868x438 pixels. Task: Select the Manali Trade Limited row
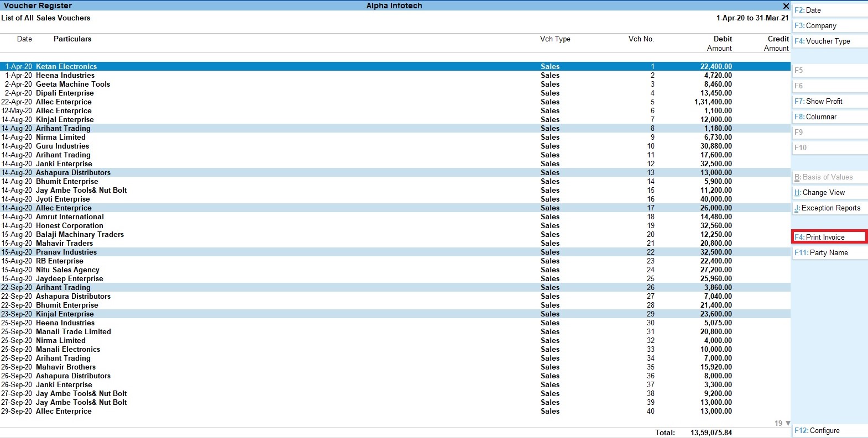coord(74,332)
